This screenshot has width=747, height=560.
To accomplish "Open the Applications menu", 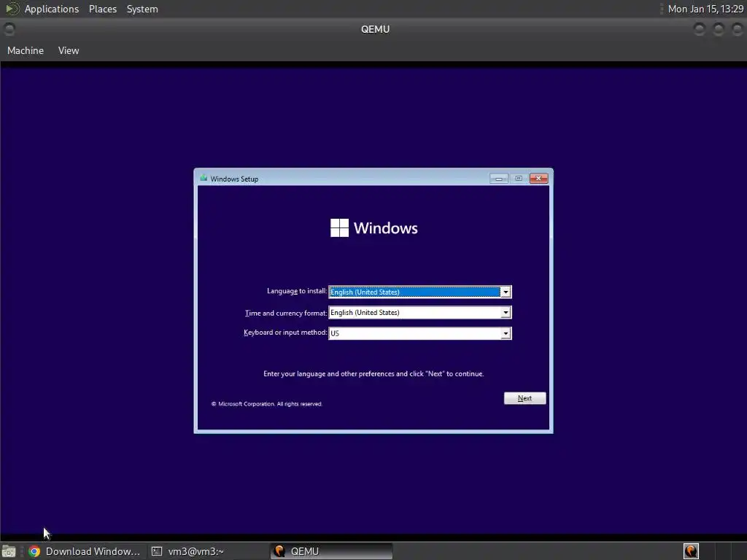I will click(x=52, y=9).
